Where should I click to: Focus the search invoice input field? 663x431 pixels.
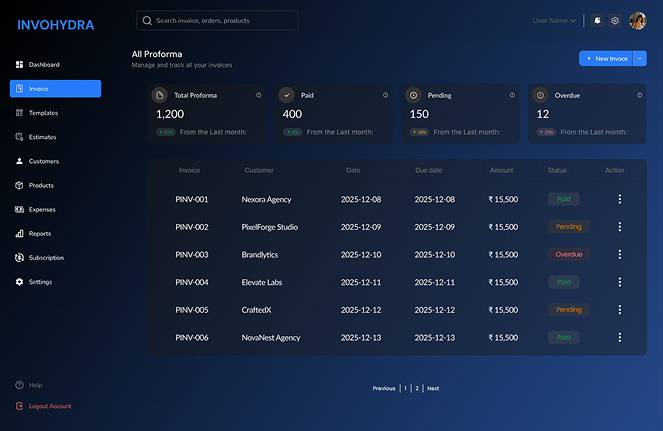pyautogui.click(x=217, y=20)
